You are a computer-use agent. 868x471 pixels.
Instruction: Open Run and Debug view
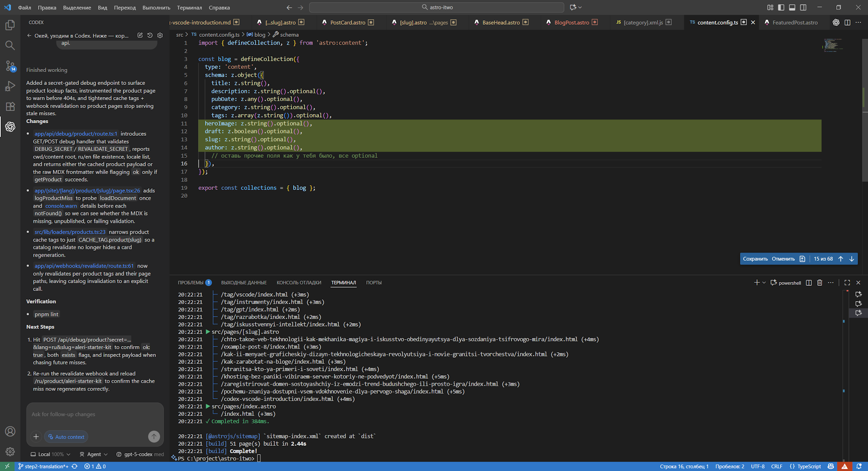[x=10, y=86]
